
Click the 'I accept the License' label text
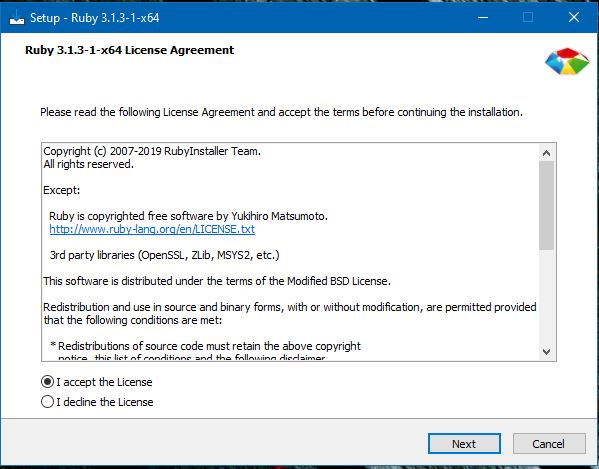click(104, 382)
